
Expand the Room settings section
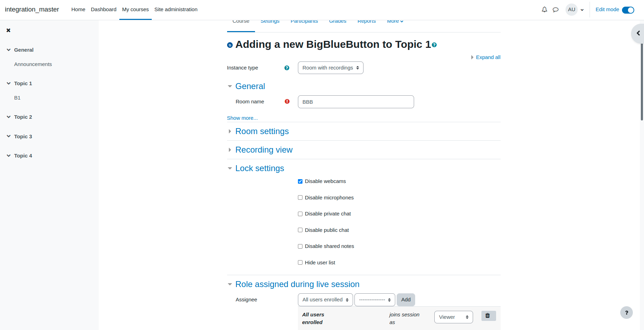[x=230, y=131]
